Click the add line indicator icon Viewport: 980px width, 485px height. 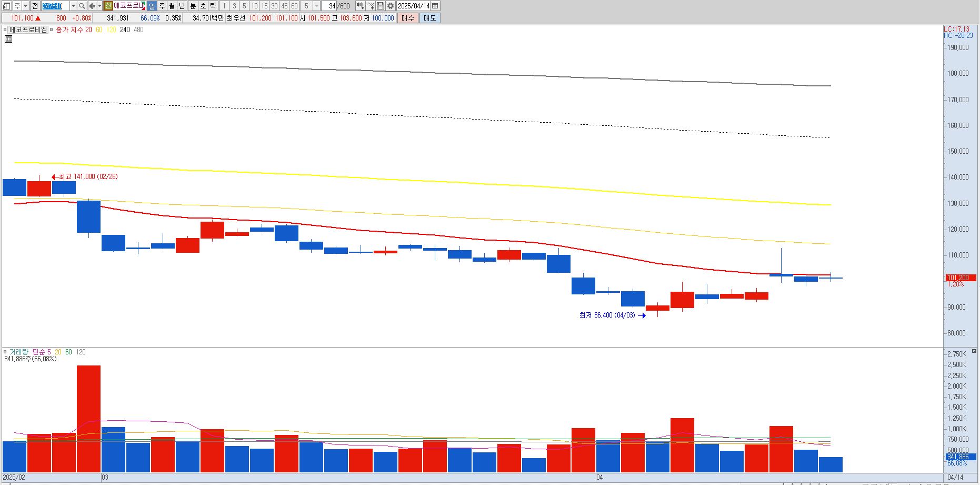(371, 6)
